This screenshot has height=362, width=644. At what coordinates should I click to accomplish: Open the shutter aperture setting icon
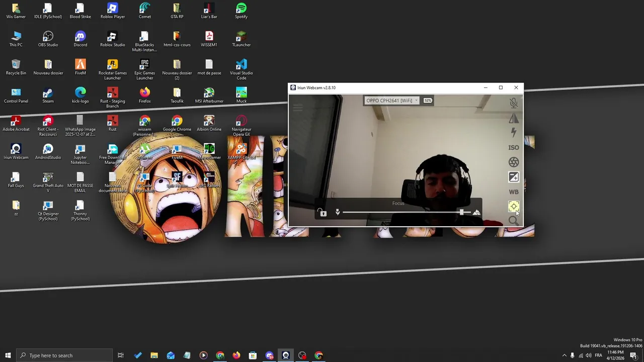coord(513,162)
